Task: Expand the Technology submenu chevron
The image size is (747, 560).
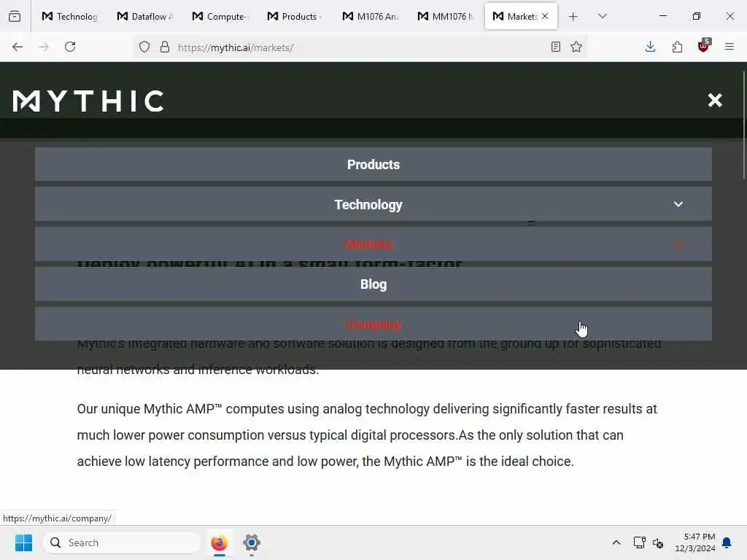Action: click(678, 204)
